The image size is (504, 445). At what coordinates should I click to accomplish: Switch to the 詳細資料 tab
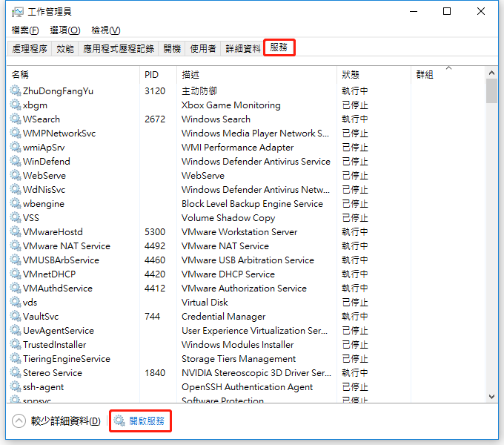[242, 48]
